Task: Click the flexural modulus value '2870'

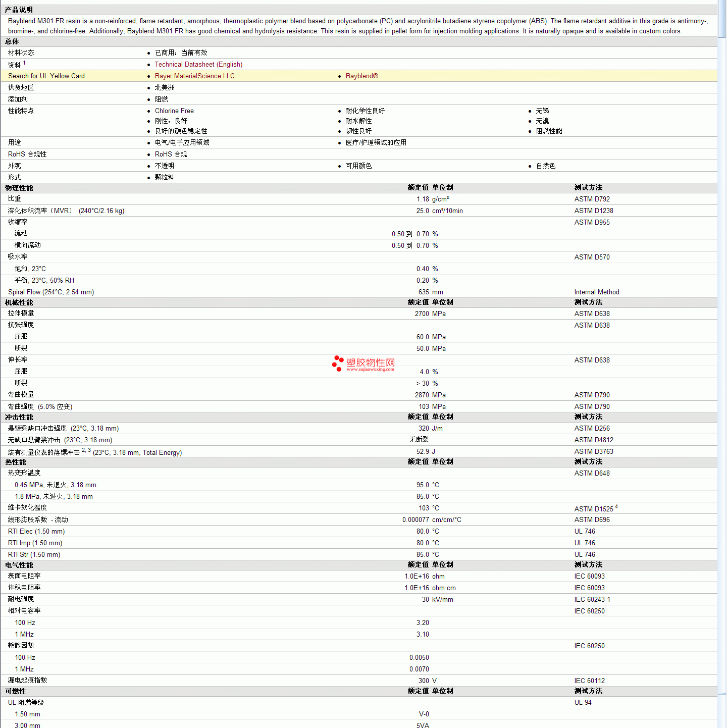Action: pos(422,395)
